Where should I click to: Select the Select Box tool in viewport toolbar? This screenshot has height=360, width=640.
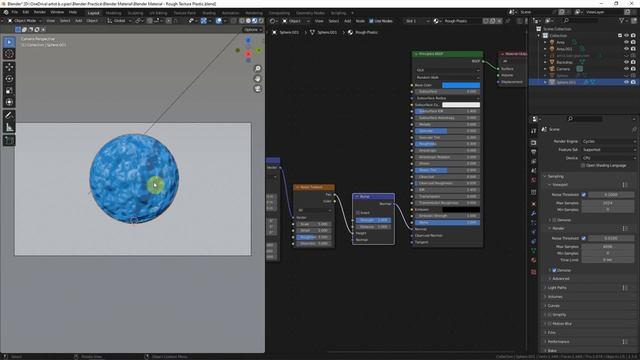click(x=9, y=42)
